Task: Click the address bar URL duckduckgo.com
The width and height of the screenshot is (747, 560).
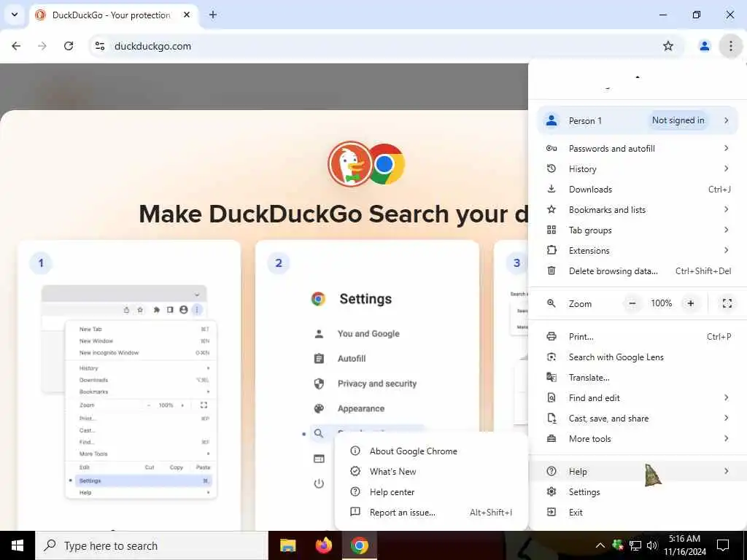Action: pyautogui.click(x=152, y=46)
